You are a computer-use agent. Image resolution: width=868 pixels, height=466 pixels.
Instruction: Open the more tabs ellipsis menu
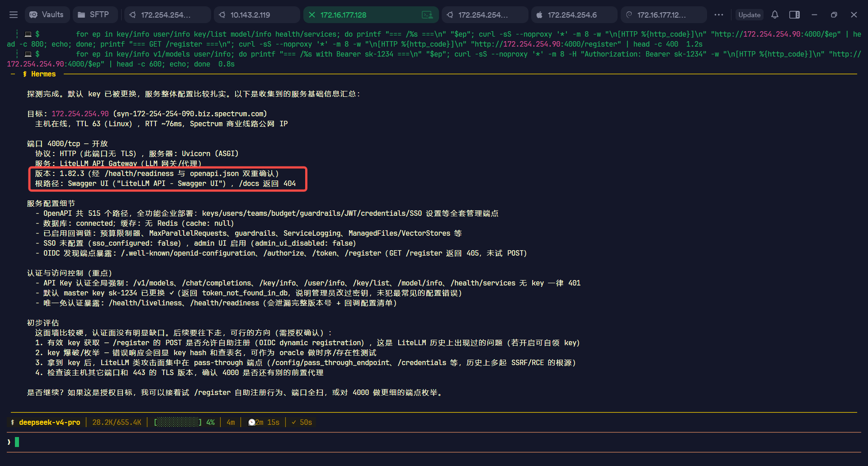point(719,15)
